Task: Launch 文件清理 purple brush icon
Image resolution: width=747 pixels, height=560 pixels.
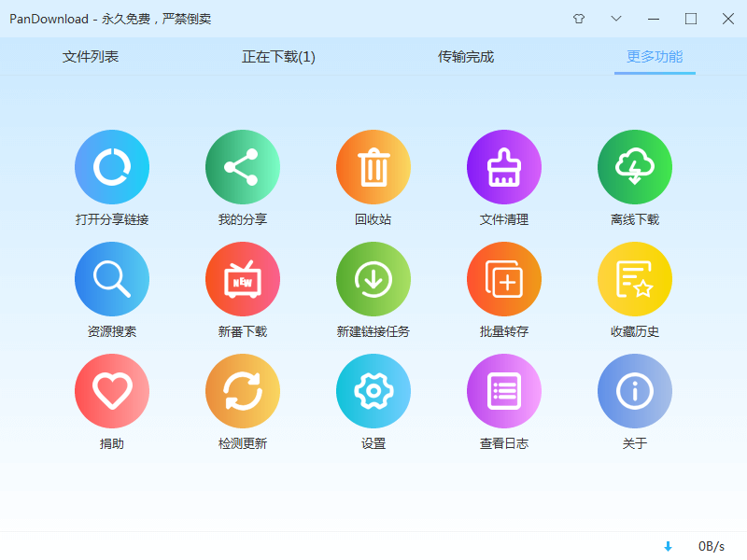Action: pyautogui.click(x=504, y=167)
